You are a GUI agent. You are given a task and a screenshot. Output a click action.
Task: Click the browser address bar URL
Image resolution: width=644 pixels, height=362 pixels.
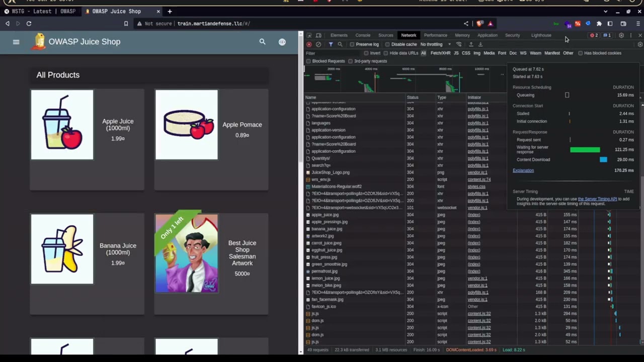coord(214,24)
